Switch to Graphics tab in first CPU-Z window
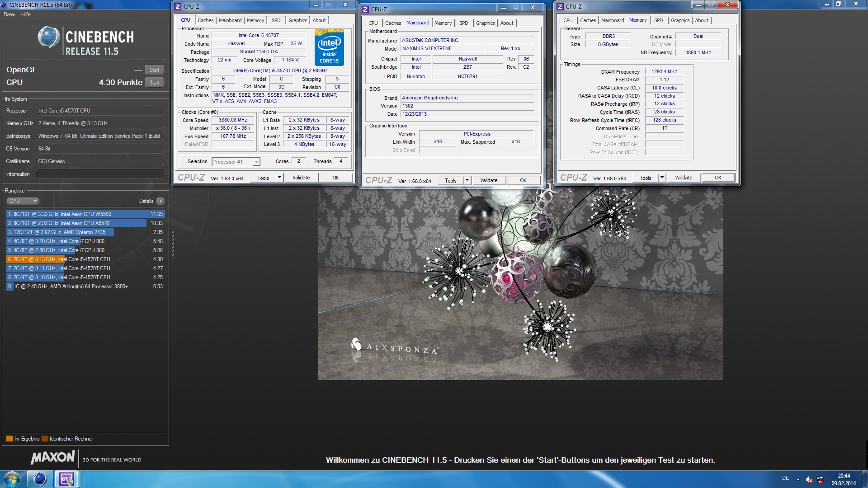The height and width of the screenshot is (488, 868). coord(297,20)
